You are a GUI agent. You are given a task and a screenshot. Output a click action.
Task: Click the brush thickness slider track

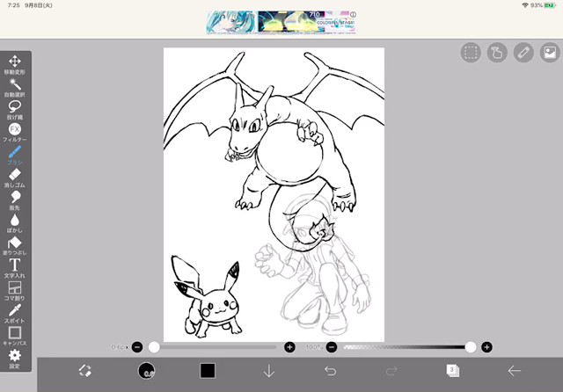213,347
